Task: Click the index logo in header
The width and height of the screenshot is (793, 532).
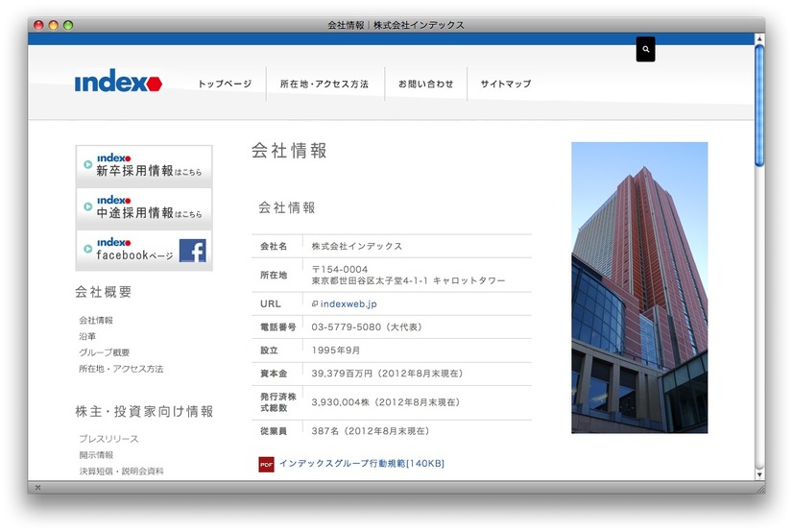Action: pyautogui.click(x=118, y=81)
